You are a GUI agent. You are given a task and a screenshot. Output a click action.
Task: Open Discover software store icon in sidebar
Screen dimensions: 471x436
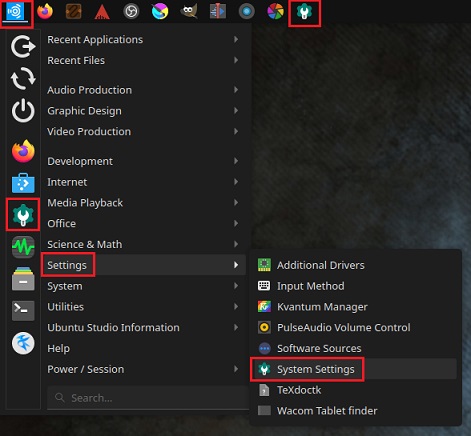click(x=23, y=183)
